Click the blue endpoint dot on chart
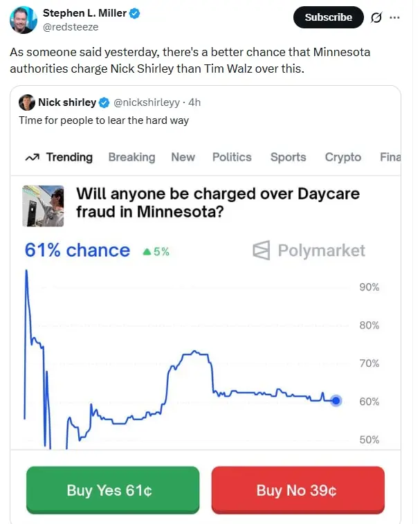The height and width of the screenshot is (524, 420). pyautogui.click(x=336, y=400)
